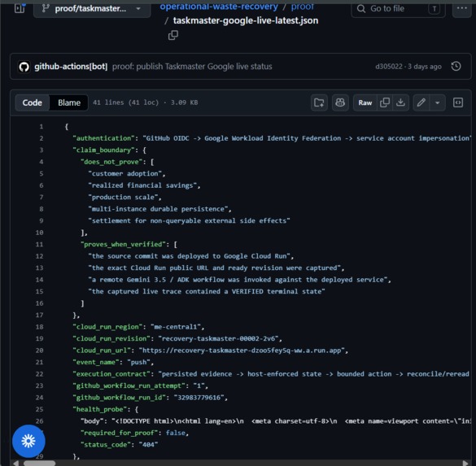Click the "404" status code value
476x466 pixels.
click(x=148, y=445)
